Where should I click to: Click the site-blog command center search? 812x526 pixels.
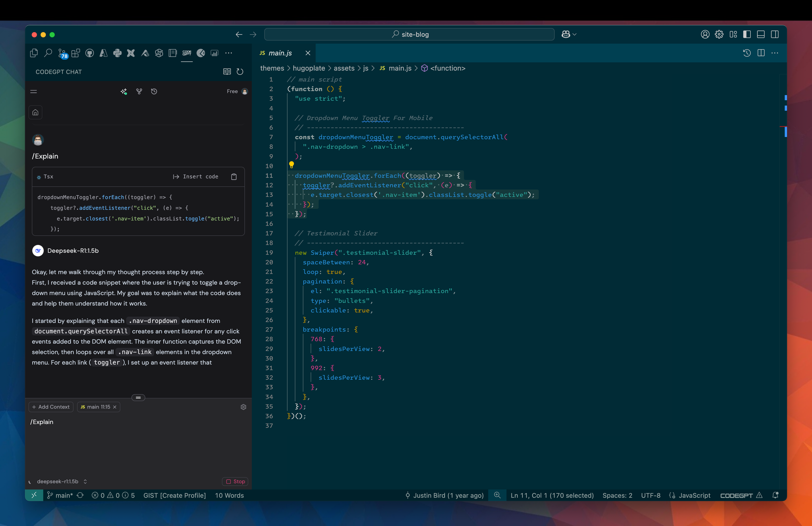pos(409,35)
